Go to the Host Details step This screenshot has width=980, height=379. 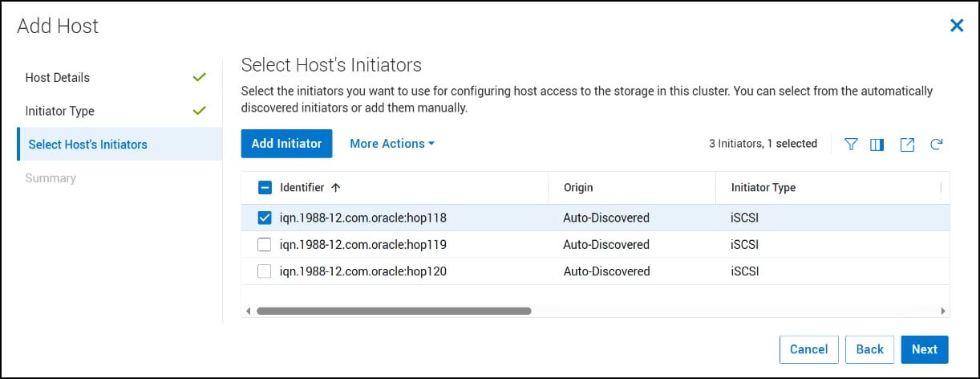58,78
